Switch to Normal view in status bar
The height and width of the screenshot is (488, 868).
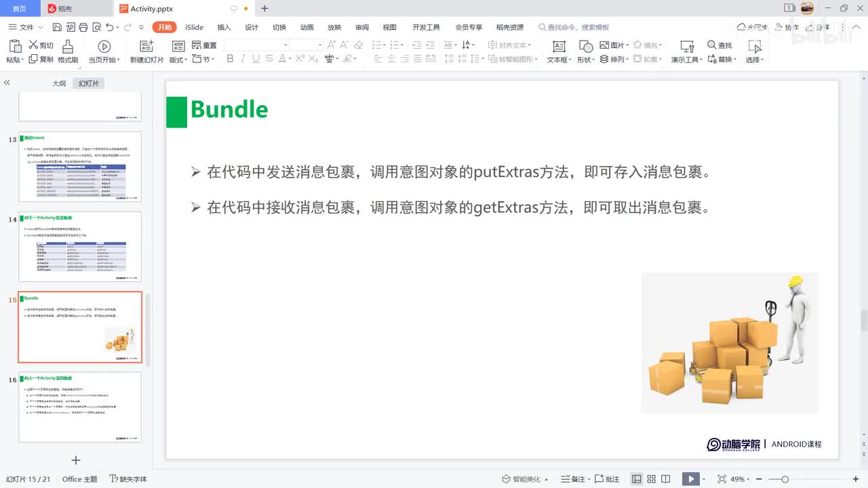point(637,479)
